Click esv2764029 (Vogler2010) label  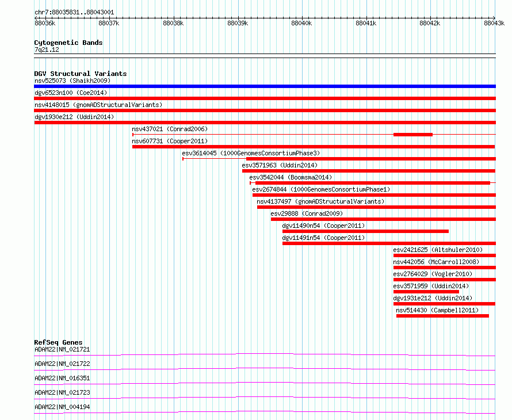tap(433, 274)
